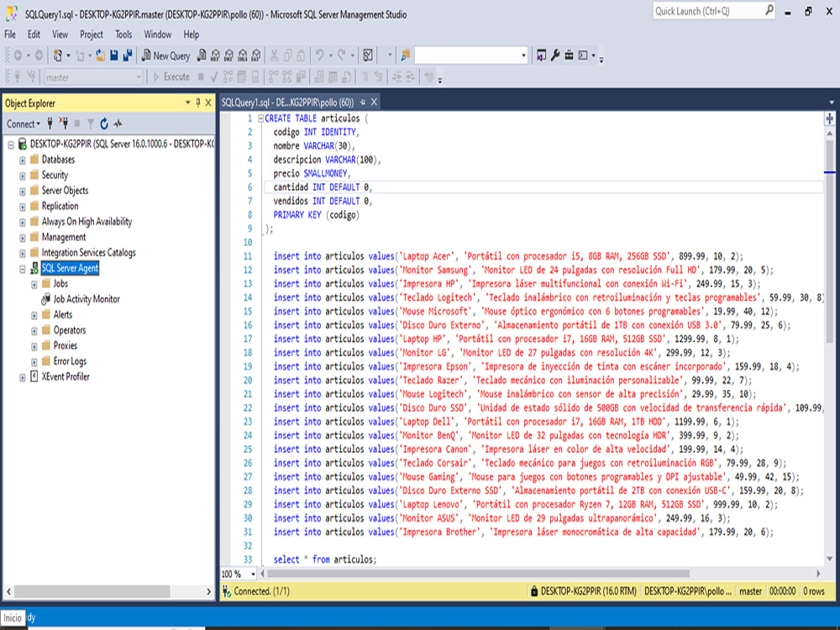Click the Toolbox icon

tap(569, 55)
